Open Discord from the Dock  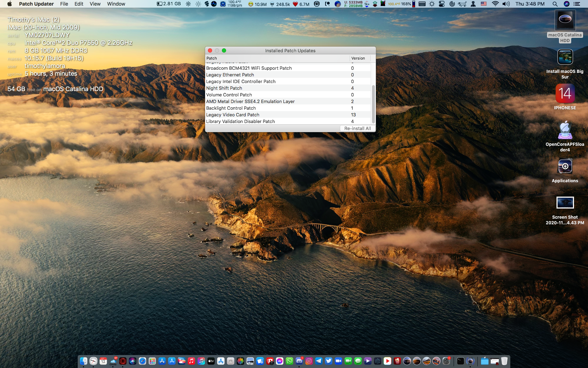tap(299, 361)
